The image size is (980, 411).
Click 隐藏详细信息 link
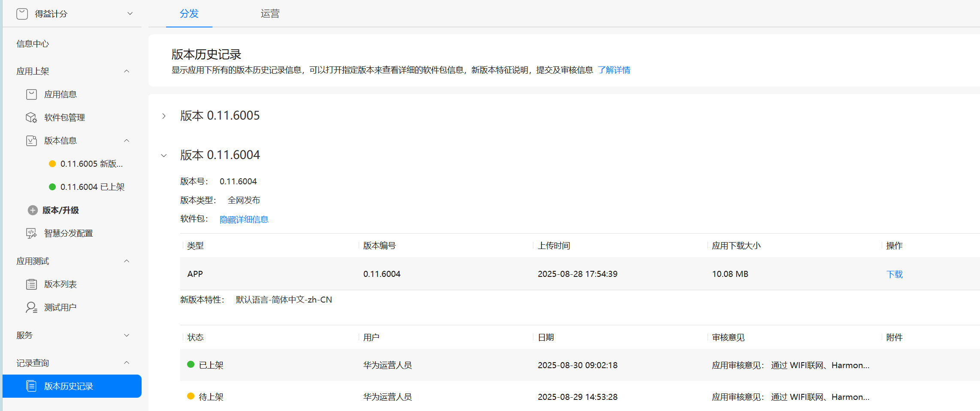(x=244, y=219)
